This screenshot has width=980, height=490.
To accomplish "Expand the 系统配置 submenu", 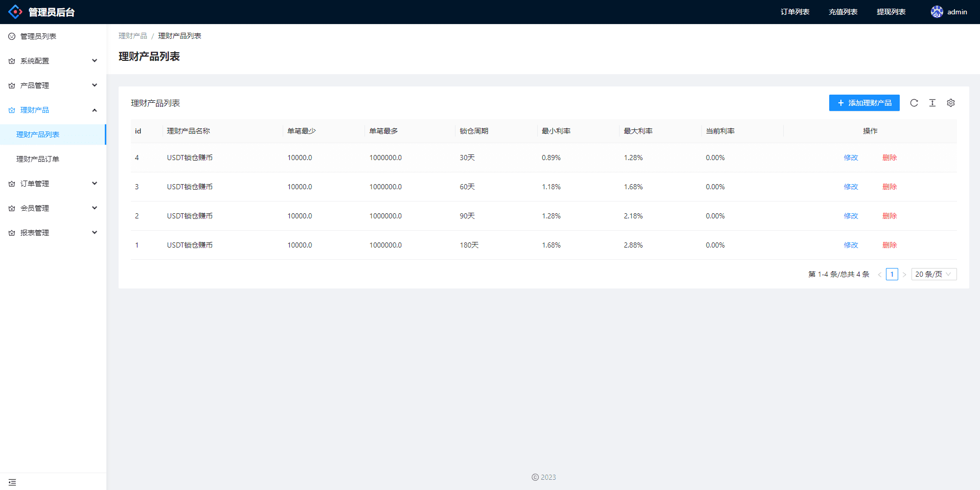I will [95, 61].
